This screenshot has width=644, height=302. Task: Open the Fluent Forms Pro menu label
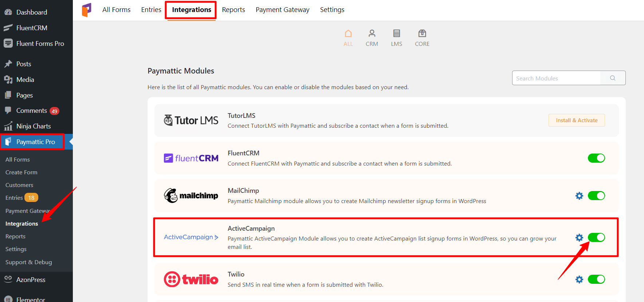tap(40, 43)
